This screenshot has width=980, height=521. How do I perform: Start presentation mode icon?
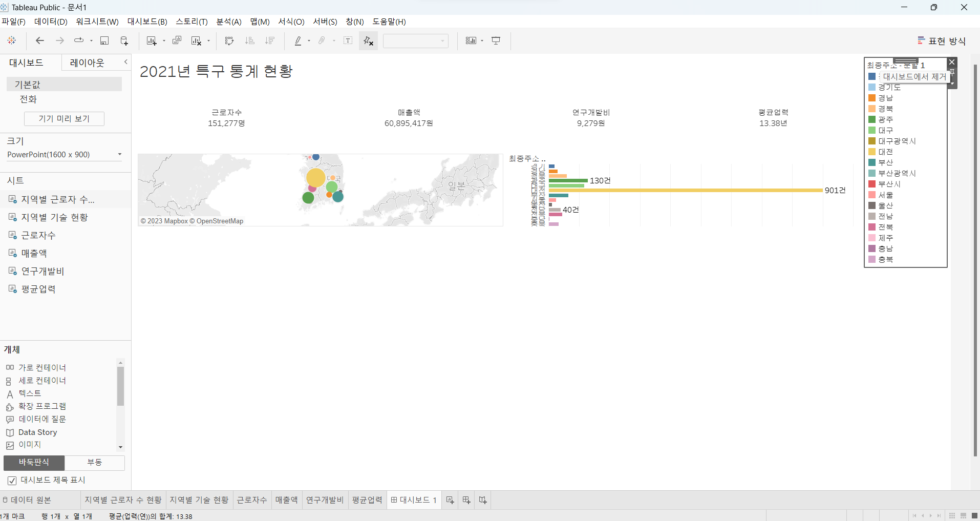[x=496, y=40]
